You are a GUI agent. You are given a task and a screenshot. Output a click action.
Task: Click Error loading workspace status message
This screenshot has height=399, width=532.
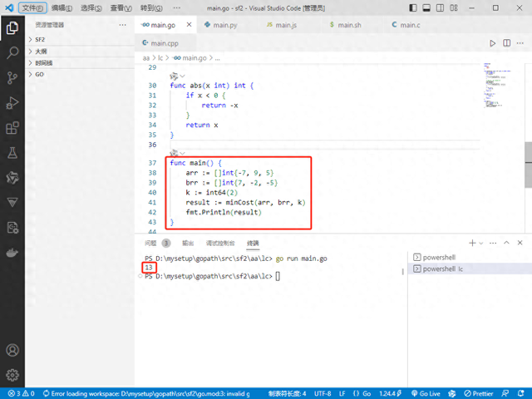point(146,393)
